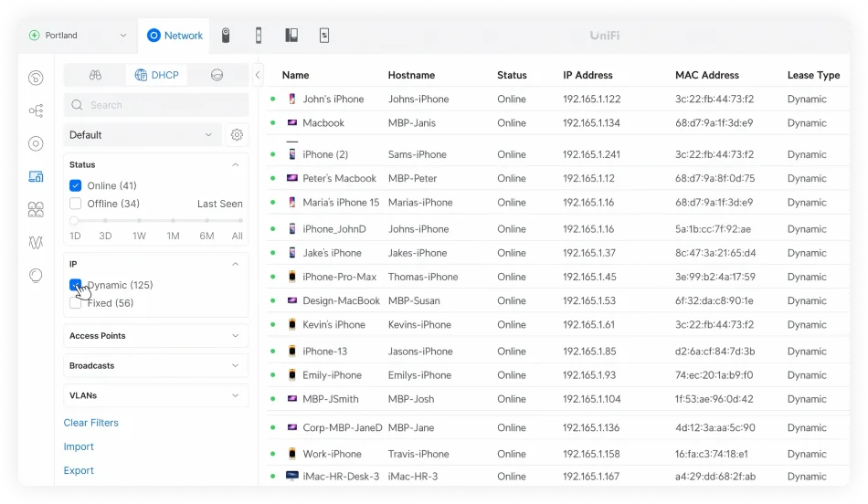
Task: Click the Corp-MBP-JaneD device icon
Action: coord(292,427)
